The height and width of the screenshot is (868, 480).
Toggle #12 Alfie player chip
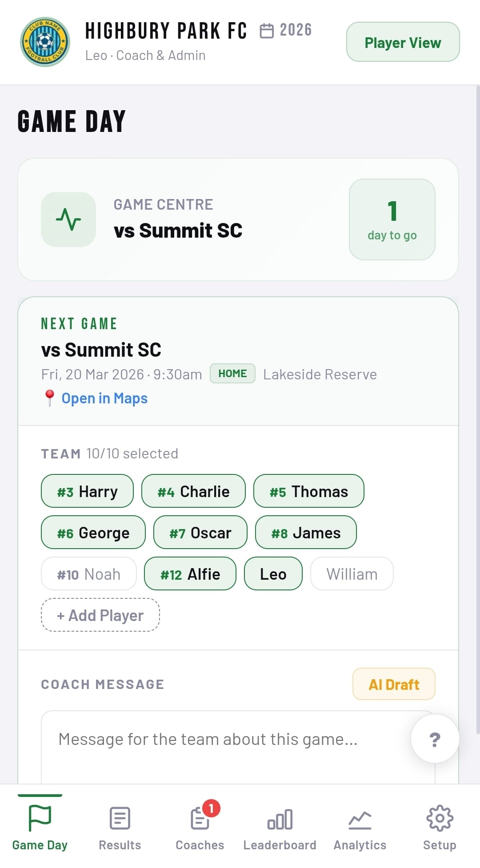click(190, 574)
